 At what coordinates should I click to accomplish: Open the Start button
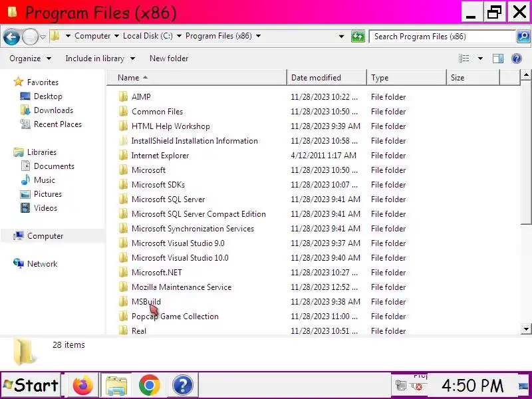click(x=31, y=385)
